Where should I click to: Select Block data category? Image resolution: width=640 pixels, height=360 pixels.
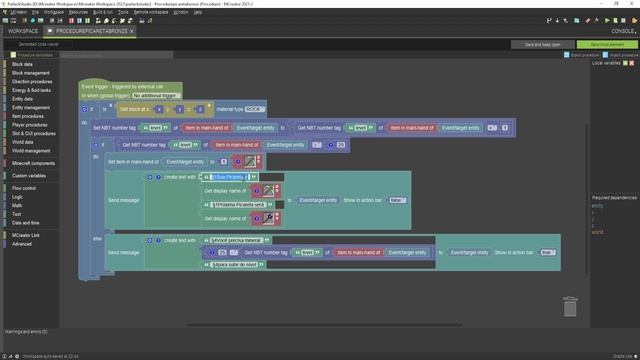[x=22, y=64]
